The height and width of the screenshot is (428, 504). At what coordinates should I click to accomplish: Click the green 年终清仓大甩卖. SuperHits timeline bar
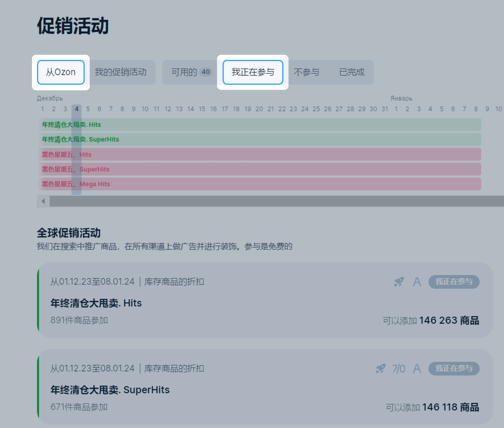259,139
